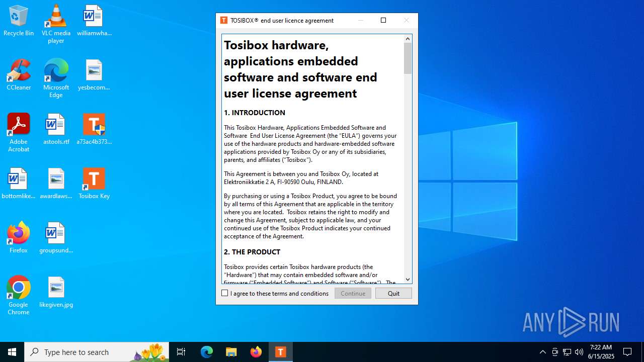Switch to Tosibox app on taskbar
The height and width of the screenshot is (362, 644).
[281, 352]
